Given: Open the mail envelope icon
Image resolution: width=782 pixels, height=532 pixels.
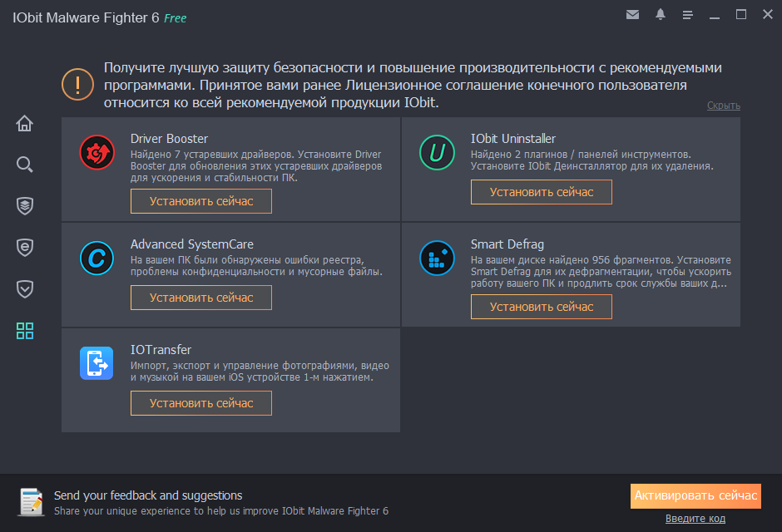Looking at the screenshot, I should click(632, 14).
